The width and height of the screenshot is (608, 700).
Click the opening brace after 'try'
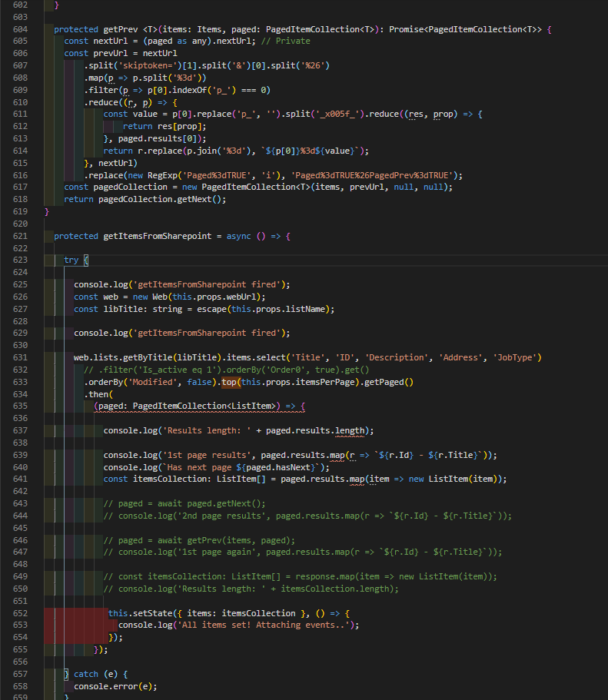tap(86, 260)
